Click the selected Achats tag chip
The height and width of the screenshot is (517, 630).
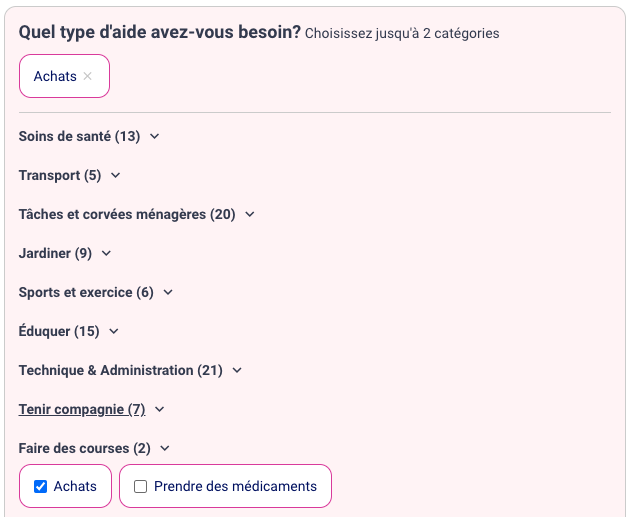click(55, 77)
